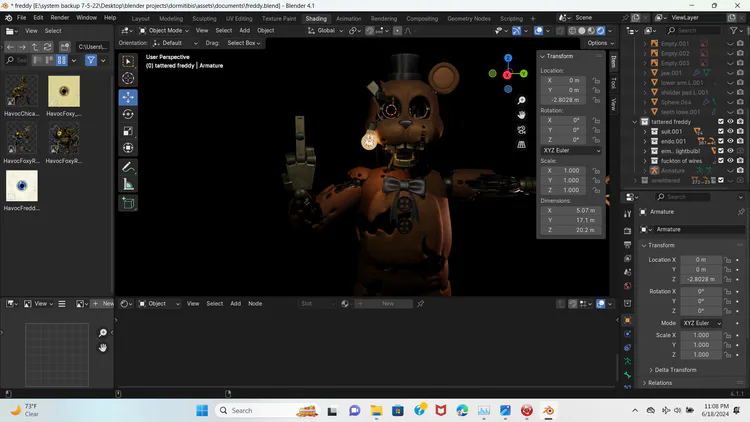Screen dimensions: 750x422
Task: Open the Options dropdown in viewport header
Action: pos(600,43)
